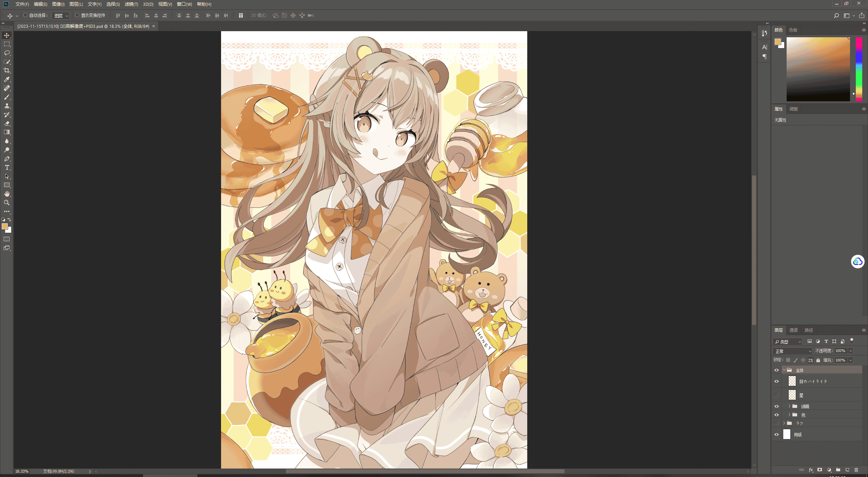Select the Lasso tool
This screenshot has width=868, height=477.
pos(7,53)
